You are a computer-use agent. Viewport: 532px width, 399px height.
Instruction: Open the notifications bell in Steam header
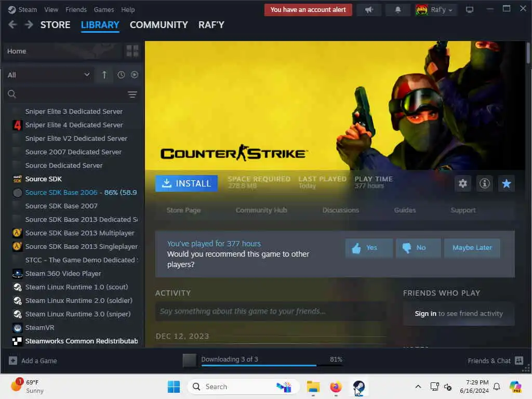397,10
